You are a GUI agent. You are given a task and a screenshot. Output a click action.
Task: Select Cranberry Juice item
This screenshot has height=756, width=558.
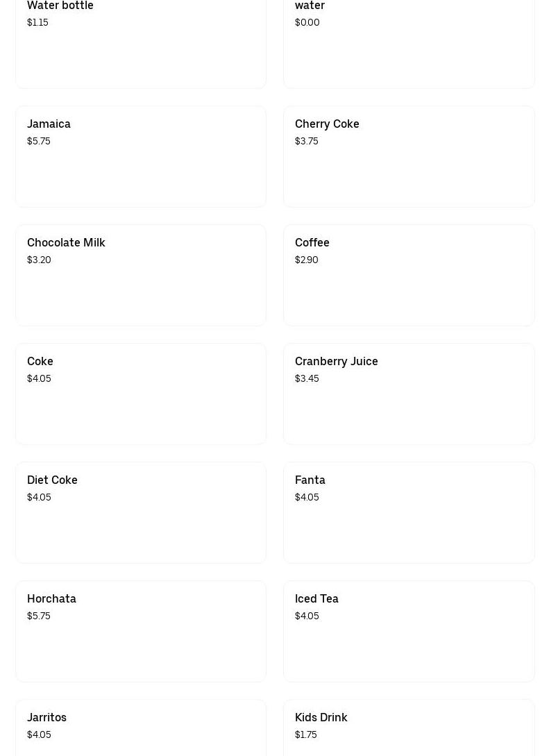[x=409, y=394]
